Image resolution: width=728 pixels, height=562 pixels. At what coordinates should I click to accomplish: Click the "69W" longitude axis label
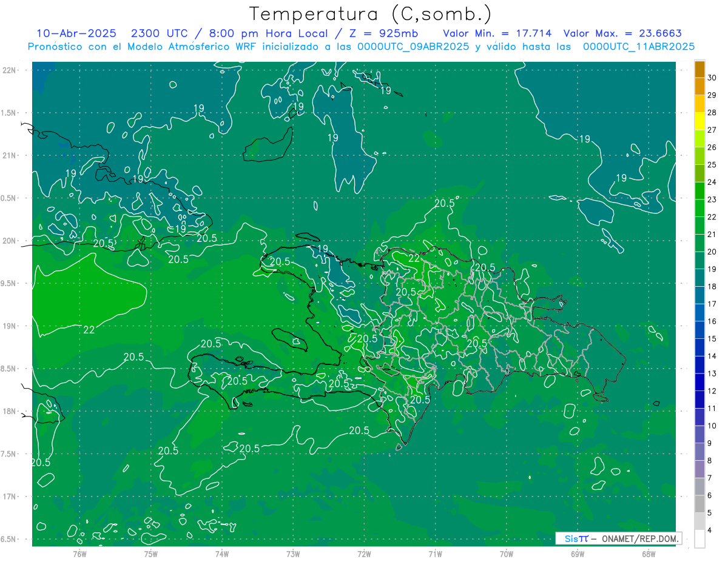click(x=578, y=554)
